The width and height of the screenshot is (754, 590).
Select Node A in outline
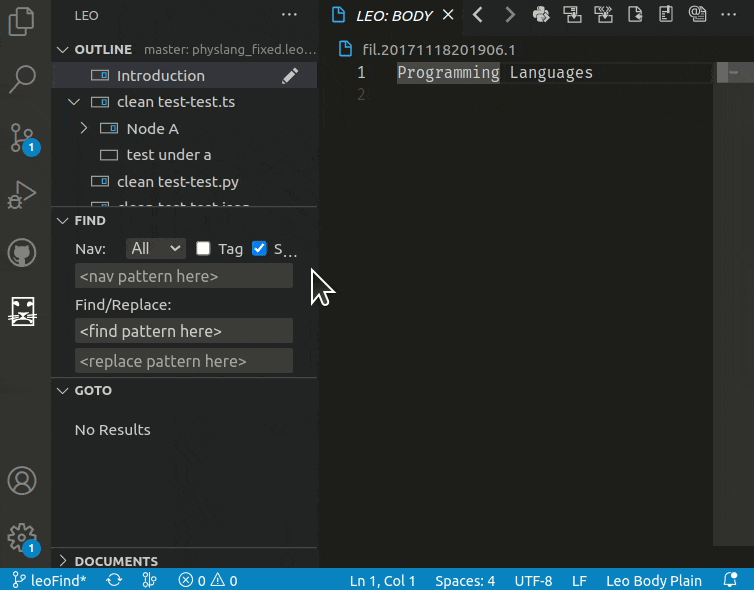(x=152, y=129)
